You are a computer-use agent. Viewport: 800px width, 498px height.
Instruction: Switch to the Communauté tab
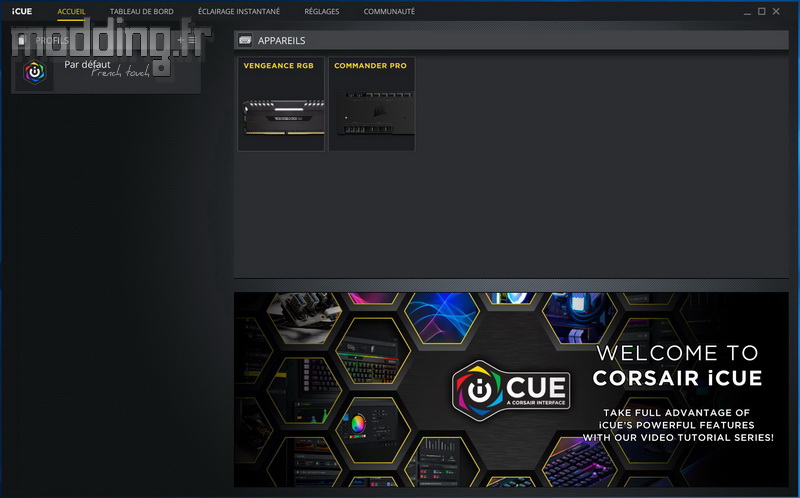pyautogui.click(x=389, y=11)
